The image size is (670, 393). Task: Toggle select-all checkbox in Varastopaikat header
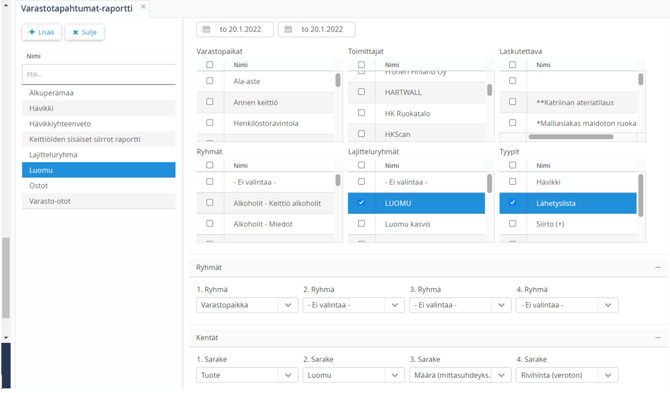click(x=210, y=65)
